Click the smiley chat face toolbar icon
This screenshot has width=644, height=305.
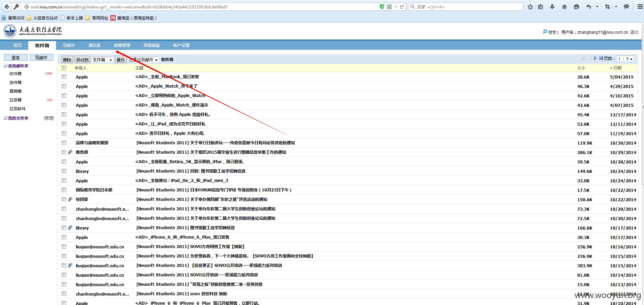coord(577,7)
